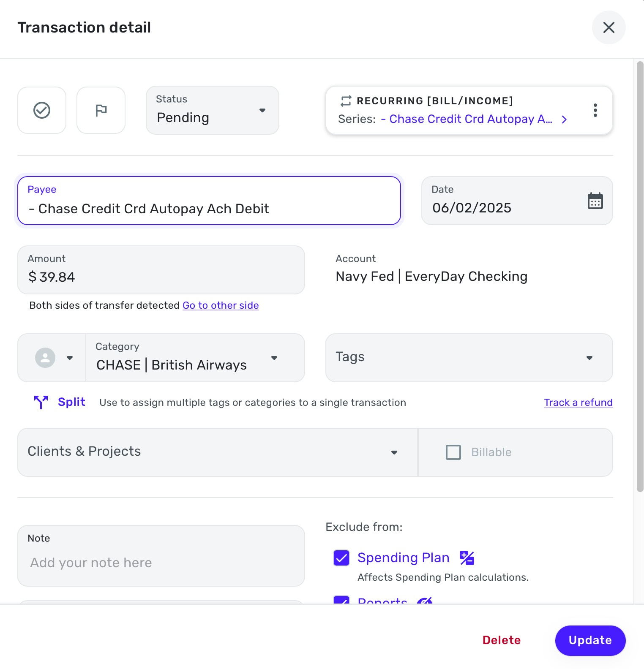Open the date picker calendar icon
This screenshot has width=644, height=669.
coord(595,201)
